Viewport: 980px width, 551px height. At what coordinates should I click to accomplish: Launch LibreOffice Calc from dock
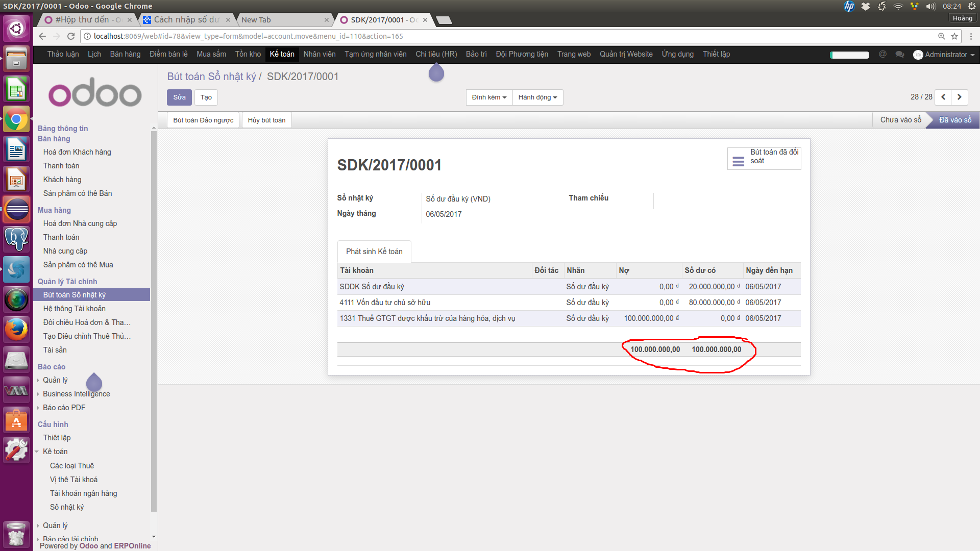pyautogui.click(x=16, y=89)
